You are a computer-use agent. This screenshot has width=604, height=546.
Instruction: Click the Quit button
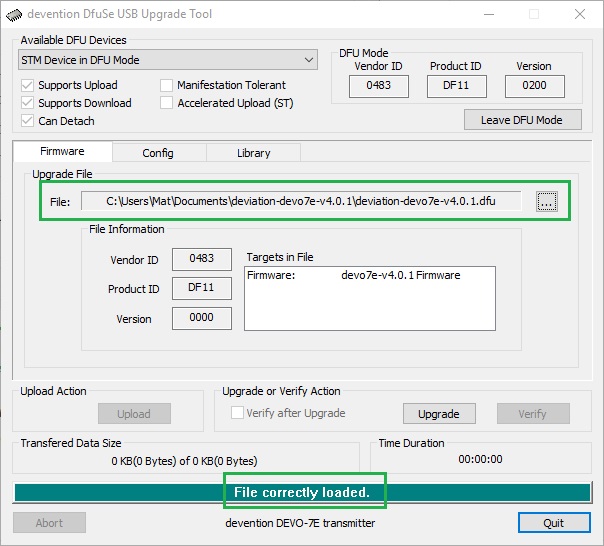point(553,523)
